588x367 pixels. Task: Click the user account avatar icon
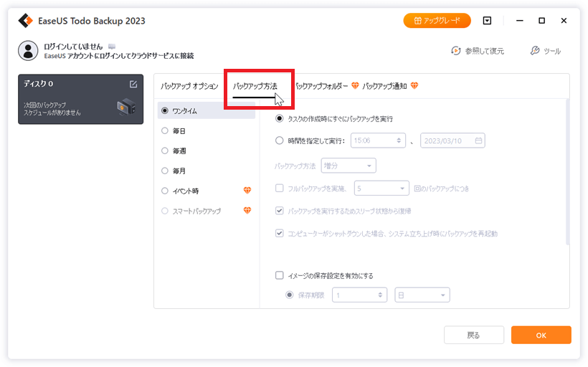coord(27,50)
